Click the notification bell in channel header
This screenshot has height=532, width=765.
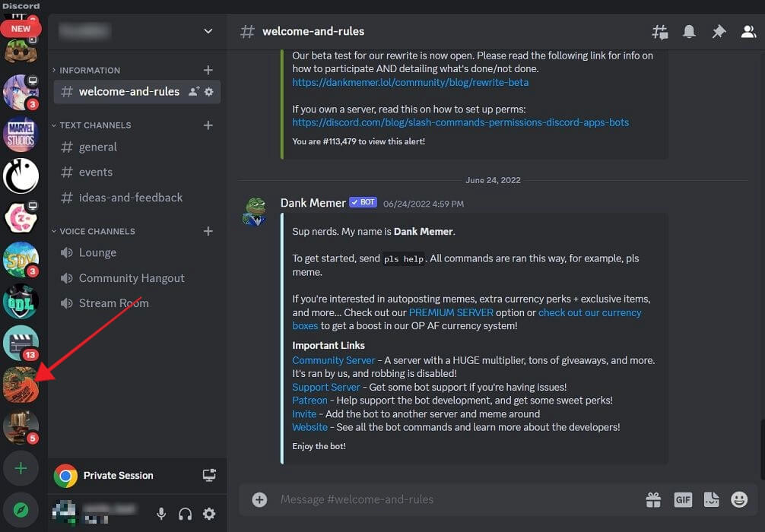point(689,32)
